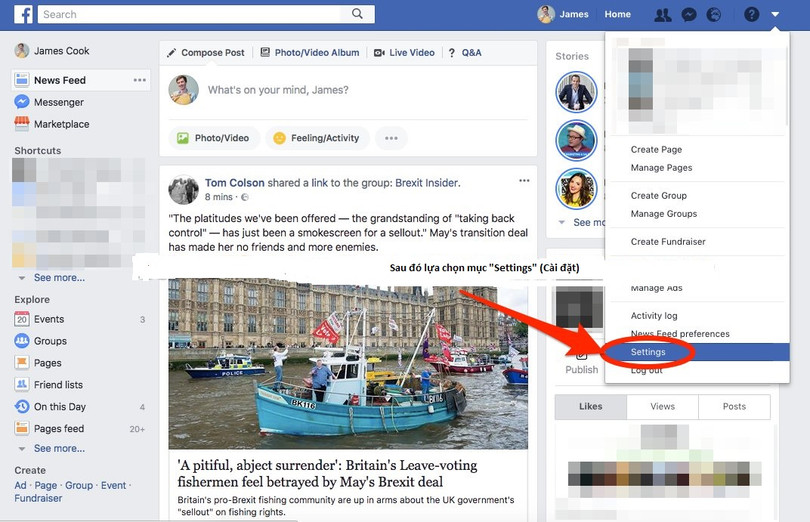The height and width of the screenshot is (522, 810).
Task: Select Create Page in account menu
Action: (x=656, y=149)
